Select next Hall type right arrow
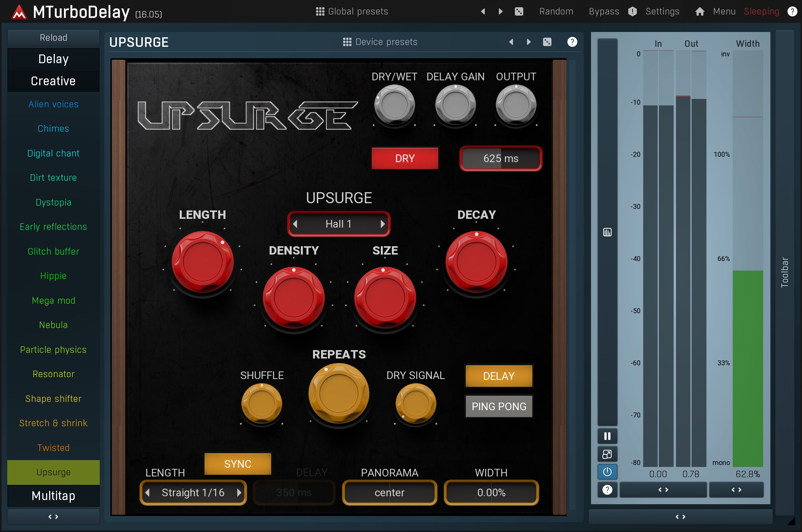Screen dimensions: 802x532 point(382,224)
